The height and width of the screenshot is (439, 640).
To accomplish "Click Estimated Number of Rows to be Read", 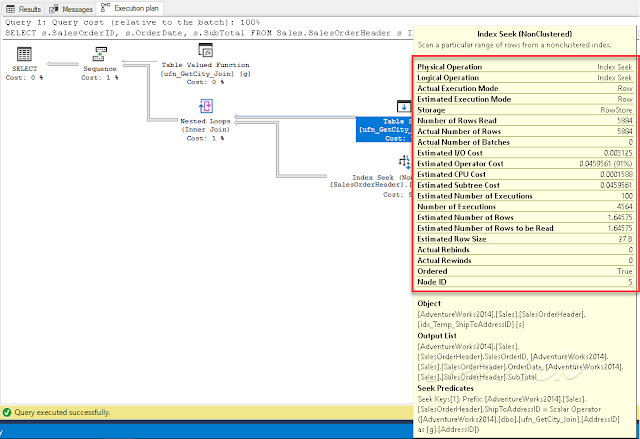I will click(x=524, y=228).
